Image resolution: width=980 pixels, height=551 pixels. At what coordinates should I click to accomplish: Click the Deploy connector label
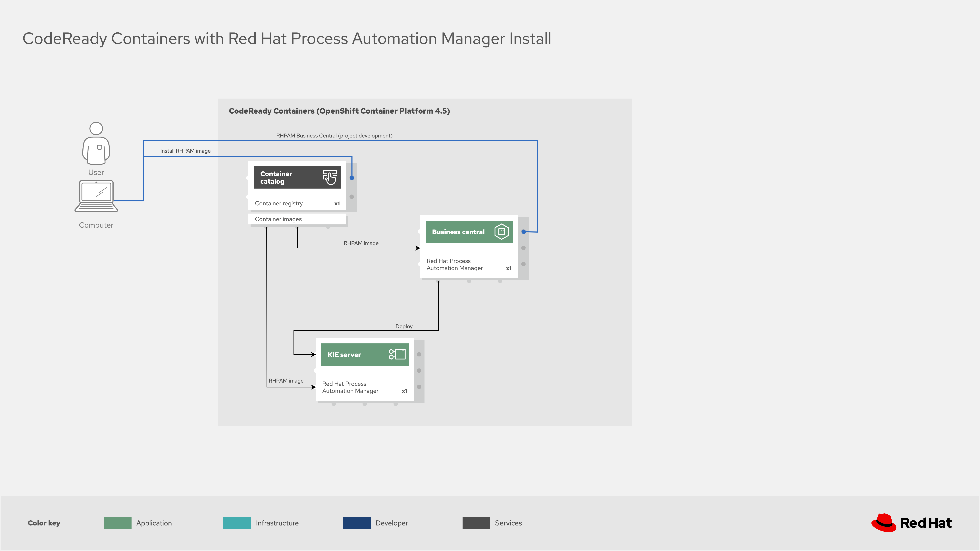tap(404, 326)
